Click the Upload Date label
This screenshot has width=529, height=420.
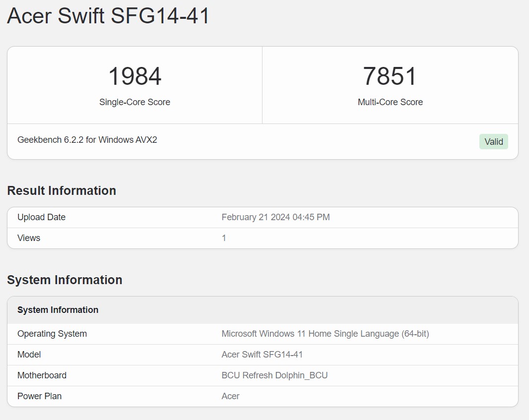point(42,217)
